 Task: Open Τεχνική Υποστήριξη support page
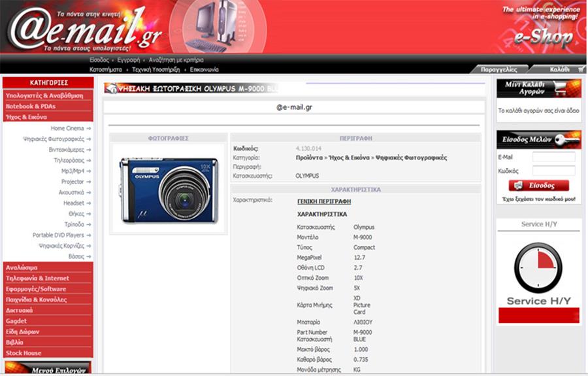[155, 70]
